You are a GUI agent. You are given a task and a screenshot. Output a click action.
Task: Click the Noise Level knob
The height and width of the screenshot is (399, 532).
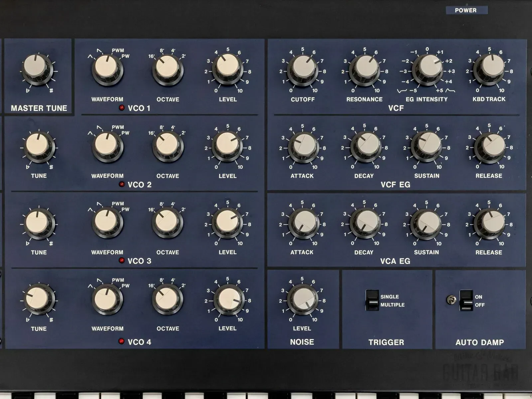tap(302, 298)
